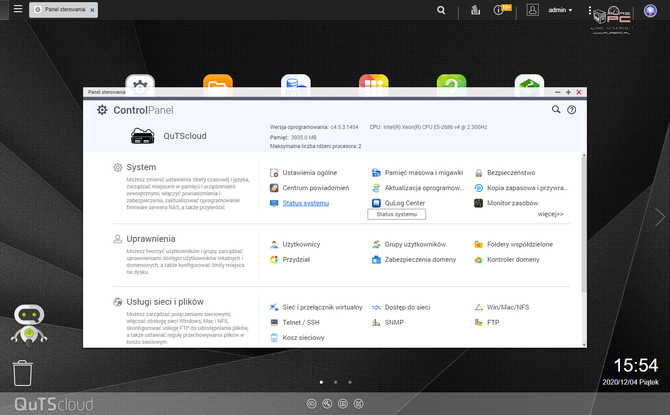Click the fourth bottom bar circular icon
670x415 pixels.
pos(359,403)
